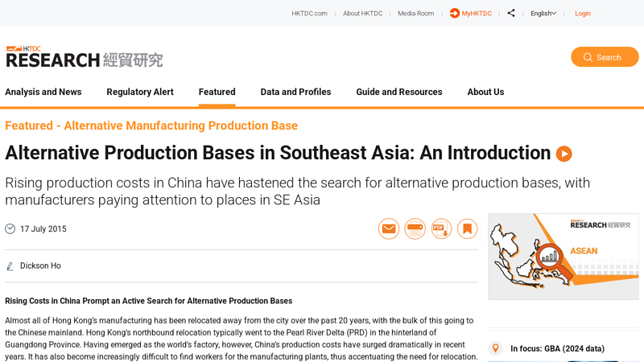Download the article as PDF
644x362 pixels.
coord(441,228)
